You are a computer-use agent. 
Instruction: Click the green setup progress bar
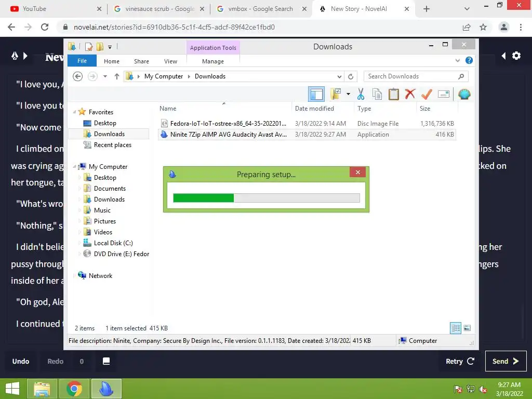click(x=267, y=198)
